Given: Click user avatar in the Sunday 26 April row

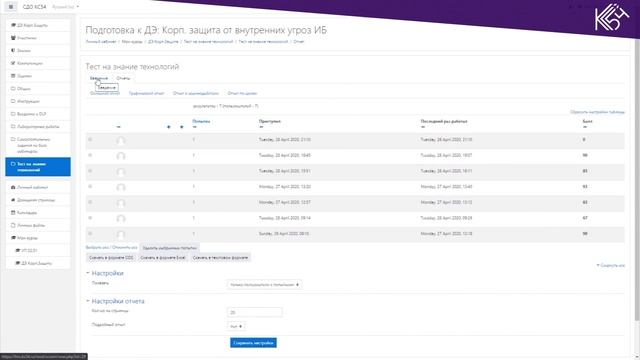Looking at the screenshot, I should (x=121, y=234).
